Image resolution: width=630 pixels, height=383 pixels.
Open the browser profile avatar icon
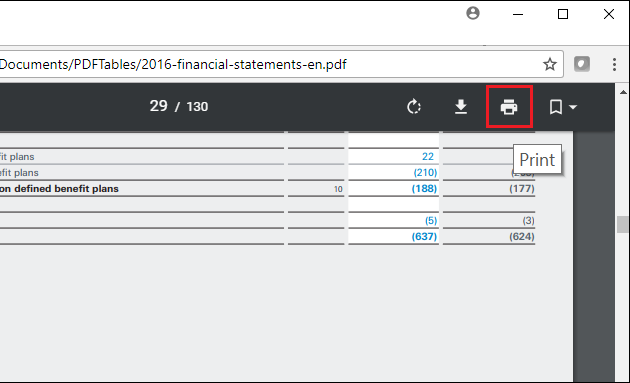(x=473, y=14)
